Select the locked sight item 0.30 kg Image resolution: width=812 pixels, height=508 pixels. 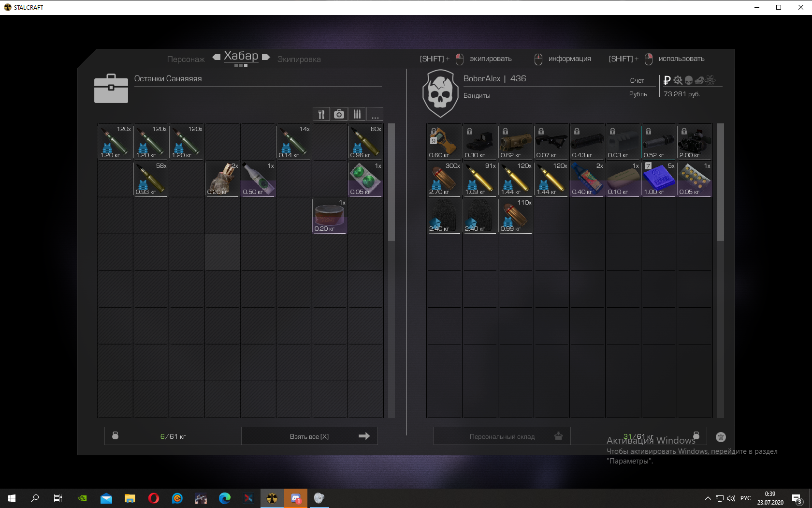[480, 142]
